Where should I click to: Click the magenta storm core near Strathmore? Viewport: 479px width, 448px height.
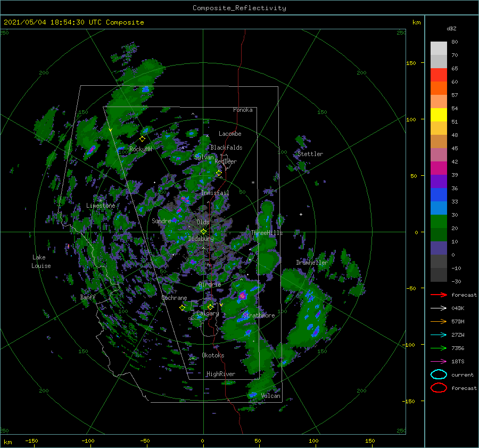242,296
